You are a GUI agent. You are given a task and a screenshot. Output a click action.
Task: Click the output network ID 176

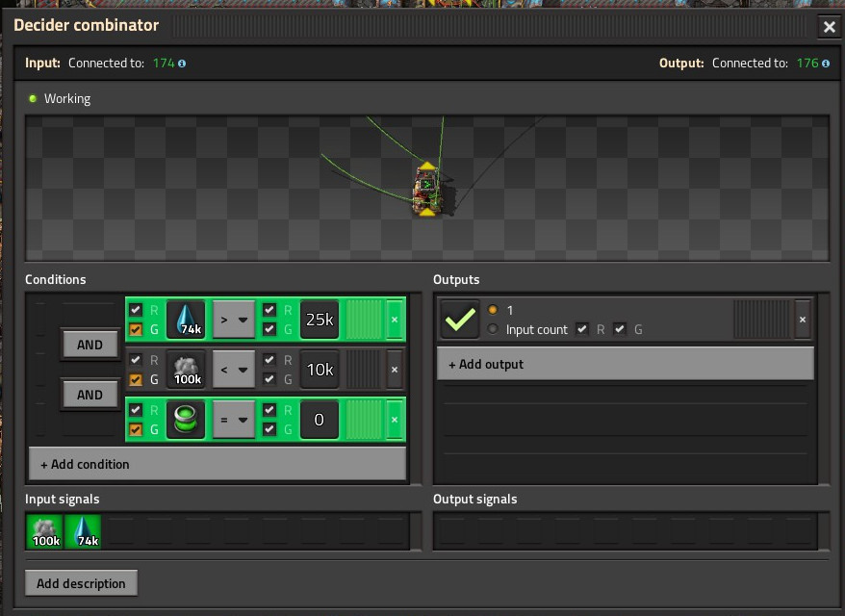click(807, 64)
